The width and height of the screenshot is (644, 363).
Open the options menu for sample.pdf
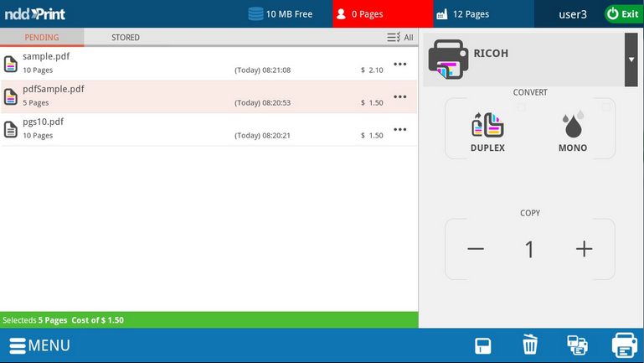(400, 65)
